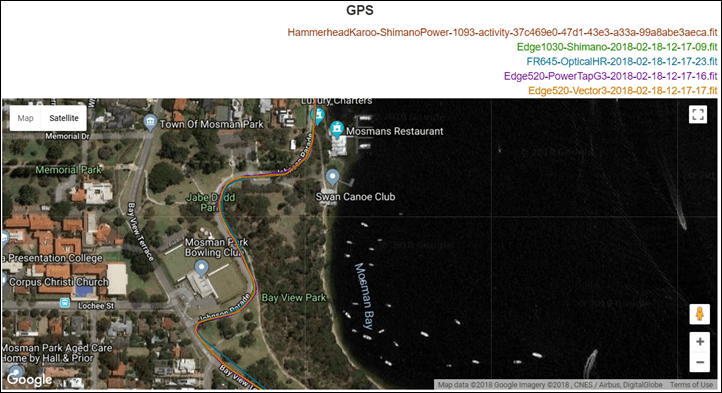Switch to Map view

(x=25, y=118)
